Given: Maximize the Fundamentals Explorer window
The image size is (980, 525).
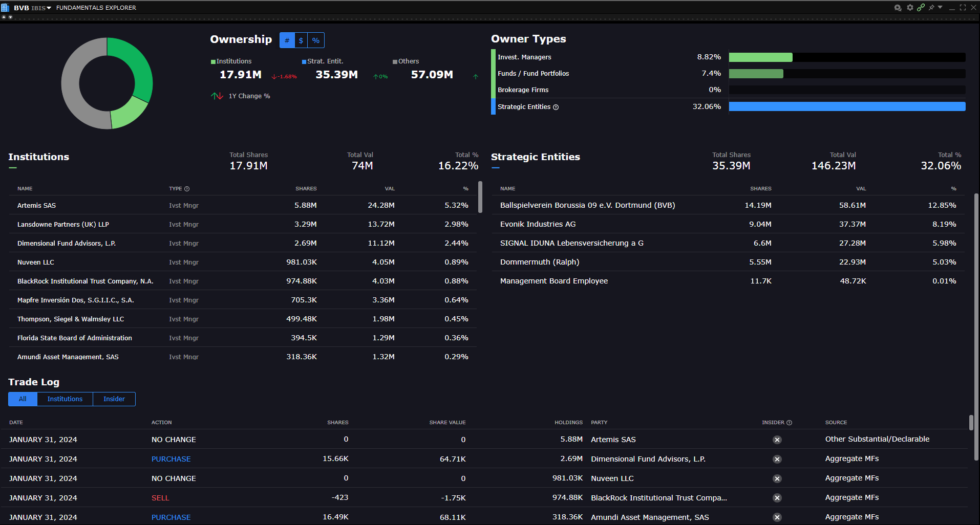Looking at the screenshot, I should pyautogui.click(x=963, y=8).
